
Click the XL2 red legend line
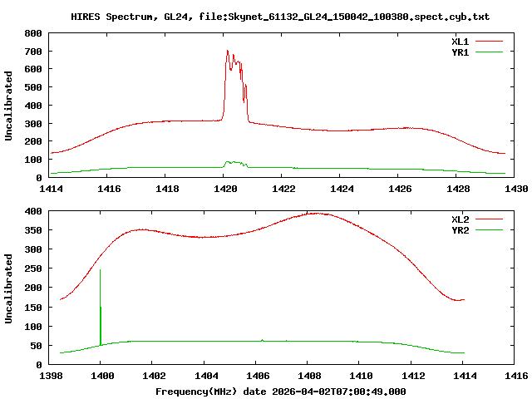489,219
